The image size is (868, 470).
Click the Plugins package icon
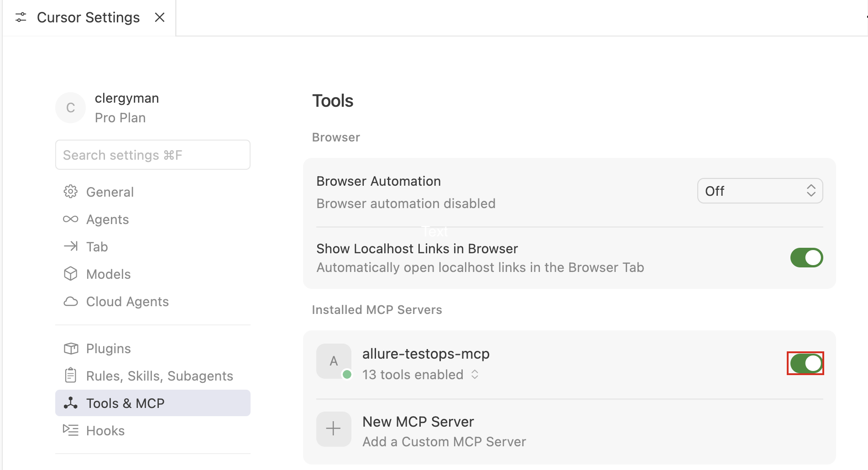71,348
